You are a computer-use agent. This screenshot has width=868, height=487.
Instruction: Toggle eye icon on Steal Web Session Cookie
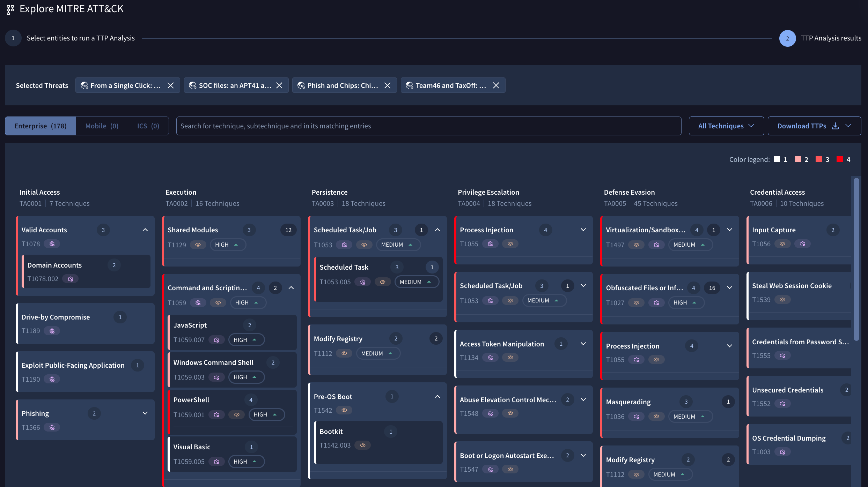point(782,300)
